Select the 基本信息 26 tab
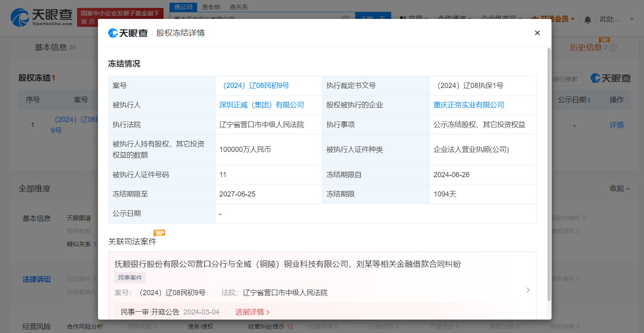The width and height of the screenshot is (644, 333). click(55, 47)
